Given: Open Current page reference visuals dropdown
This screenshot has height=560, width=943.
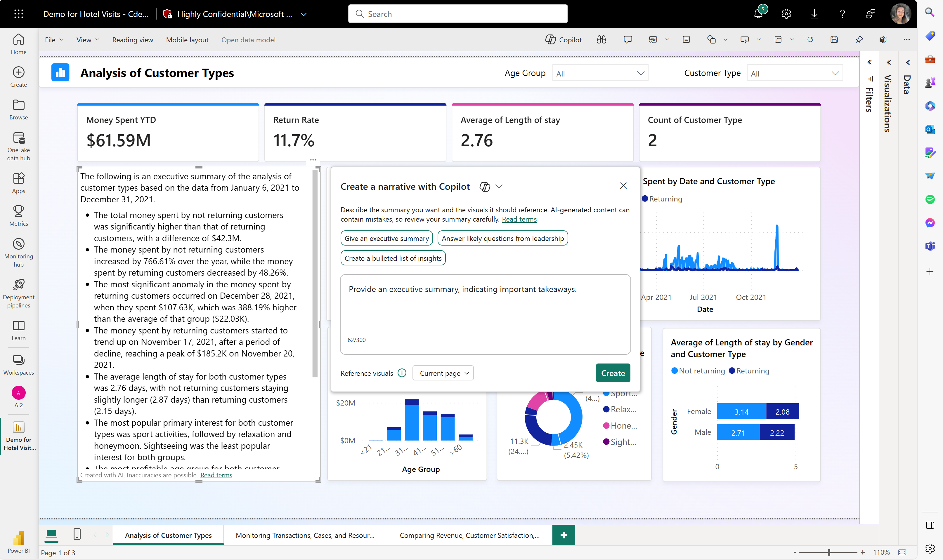Looking at the screenshot, I should point(443,373).
